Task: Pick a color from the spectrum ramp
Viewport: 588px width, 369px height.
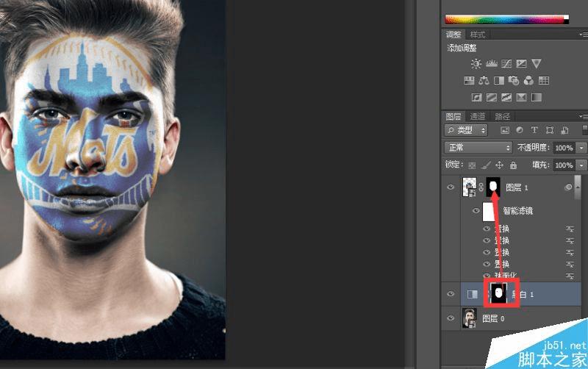Action: click(x=507, y=20)
